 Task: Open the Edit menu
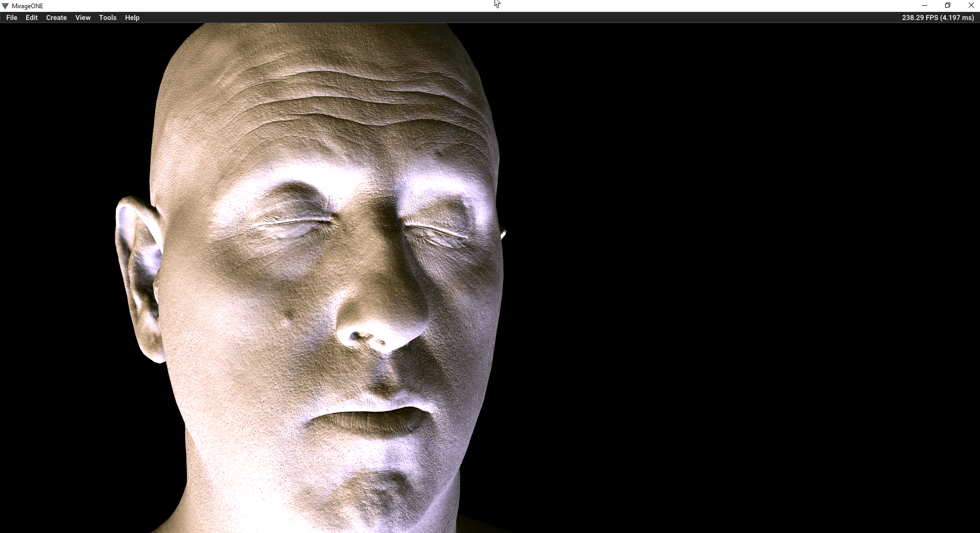click(x=32, y=17)
